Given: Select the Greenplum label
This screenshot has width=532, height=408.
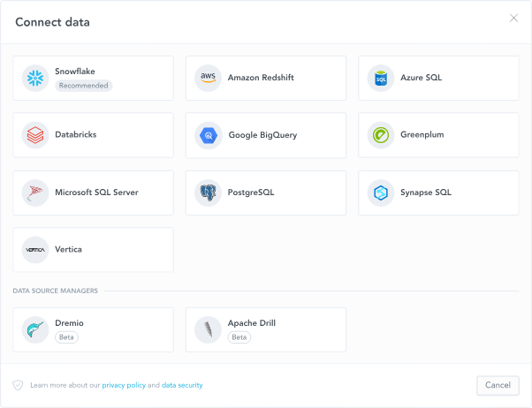Looking at the screenshot, I should (422, 134).
